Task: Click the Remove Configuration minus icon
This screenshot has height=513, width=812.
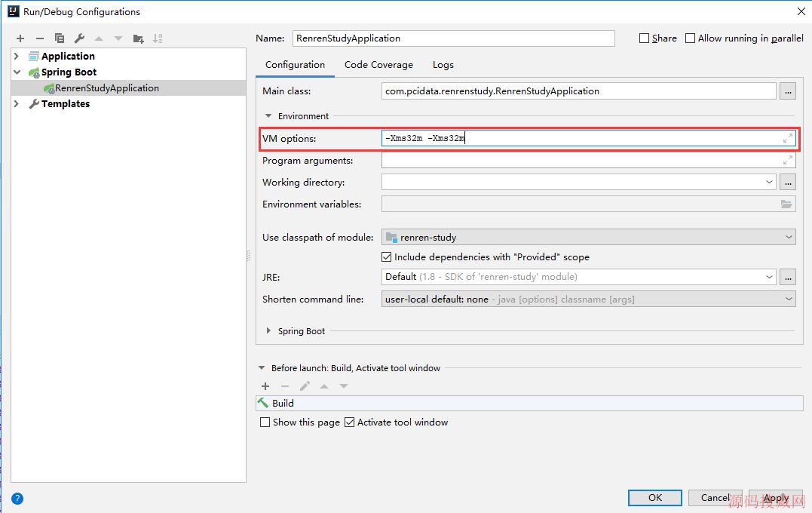Action: pyautogui.click(x=40, y=38)
